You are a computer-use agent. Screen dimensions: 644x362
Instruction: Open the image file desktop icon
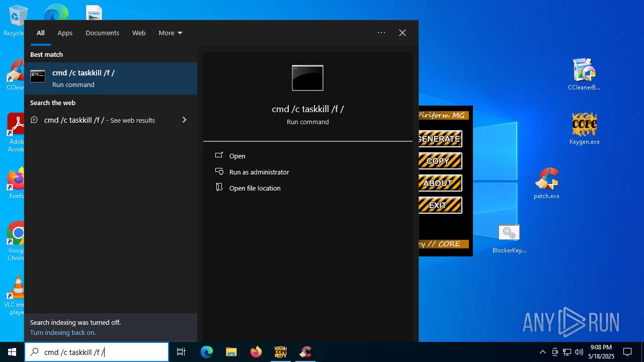coord(94,13)
